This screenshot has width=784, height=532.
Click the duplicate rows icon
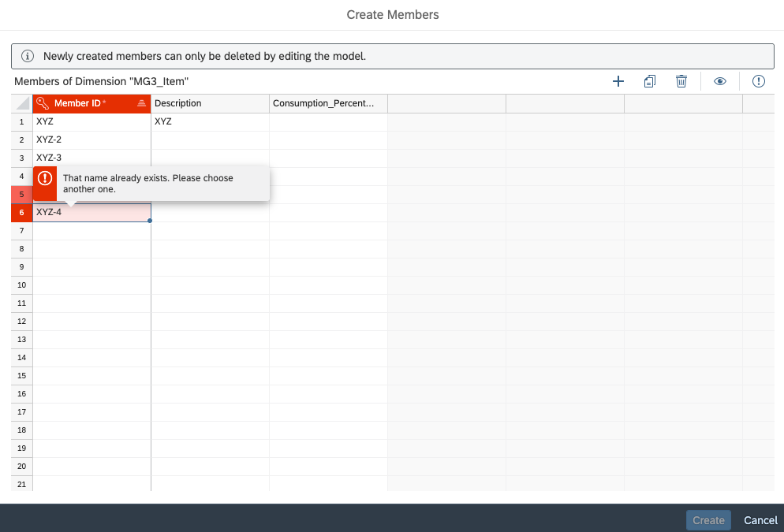[x=650, y=81]
